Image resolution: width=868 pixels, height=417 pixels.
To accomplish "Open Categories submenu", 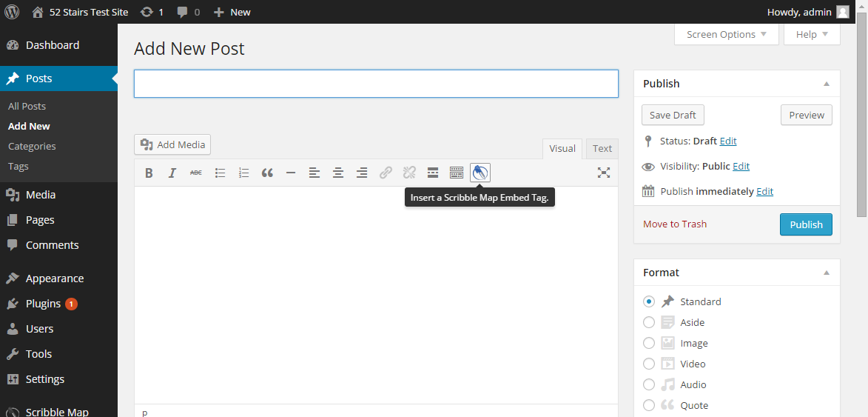I will (x=32, y=146).
